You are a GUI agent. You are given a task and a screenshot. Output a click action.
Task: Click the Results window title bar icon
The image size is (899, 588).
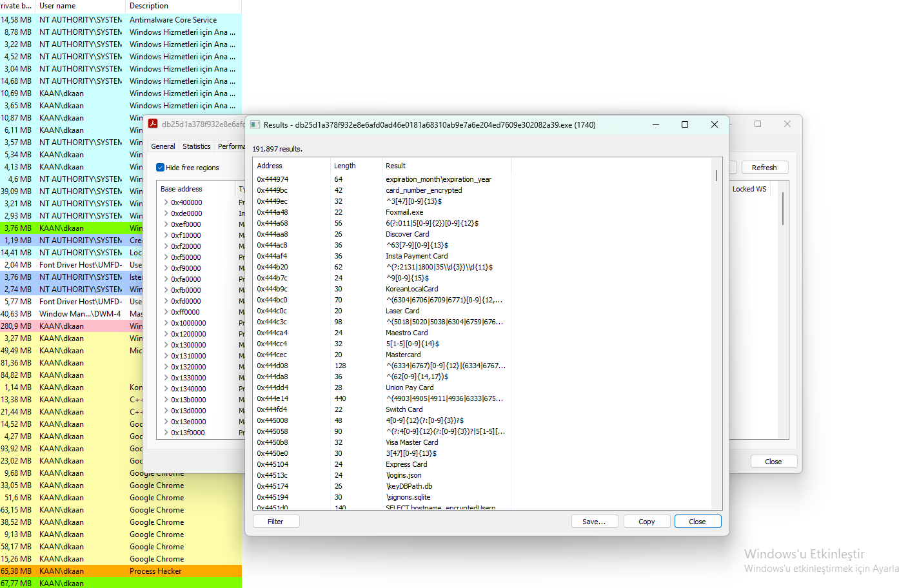(255, 124)
